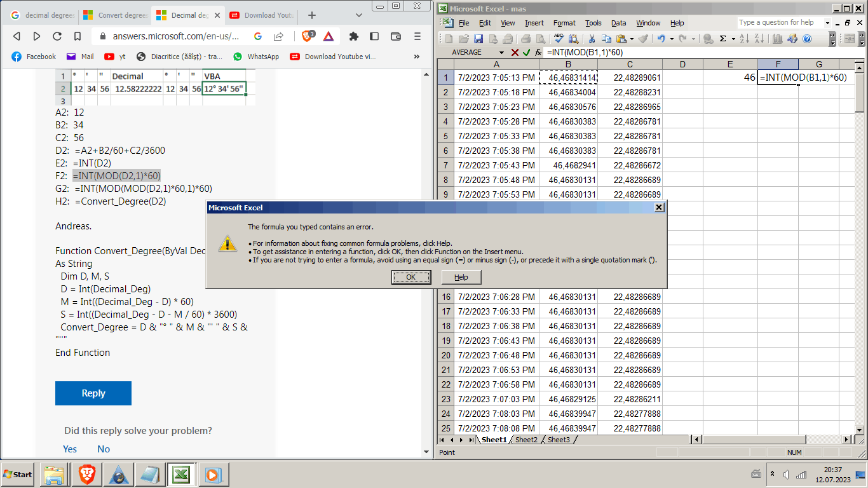Open the Paste options dropdown arrow
This screenshot has width=868, height=488.
pos(630,39)
